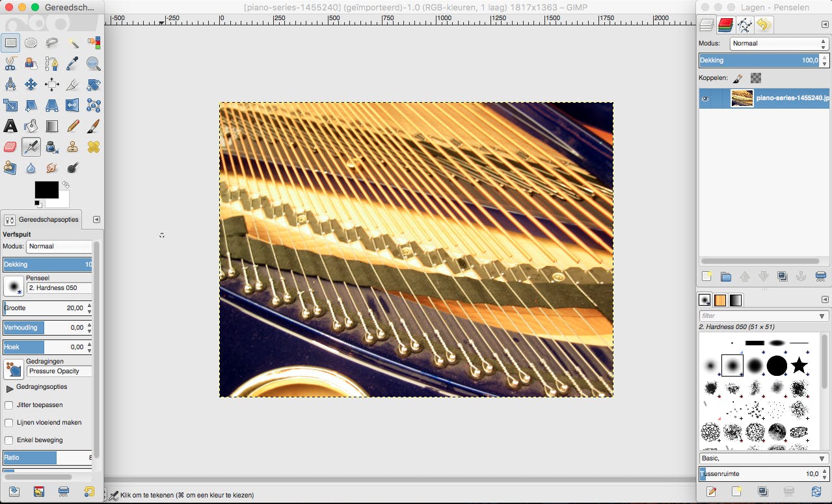Select the Select by Color tool

(94, 44)
